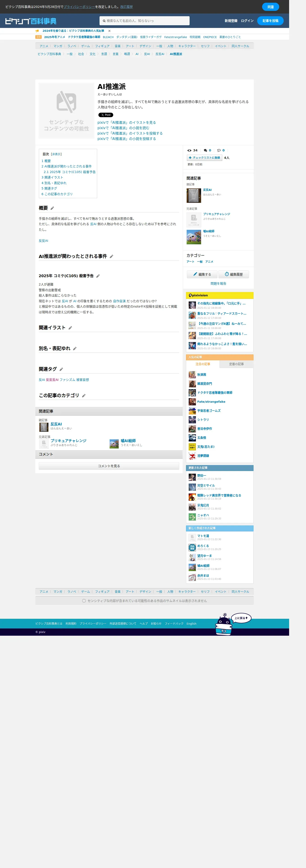306x868 pixels.
Task: Click the 同意 consent button
Action: click(270, 7)
